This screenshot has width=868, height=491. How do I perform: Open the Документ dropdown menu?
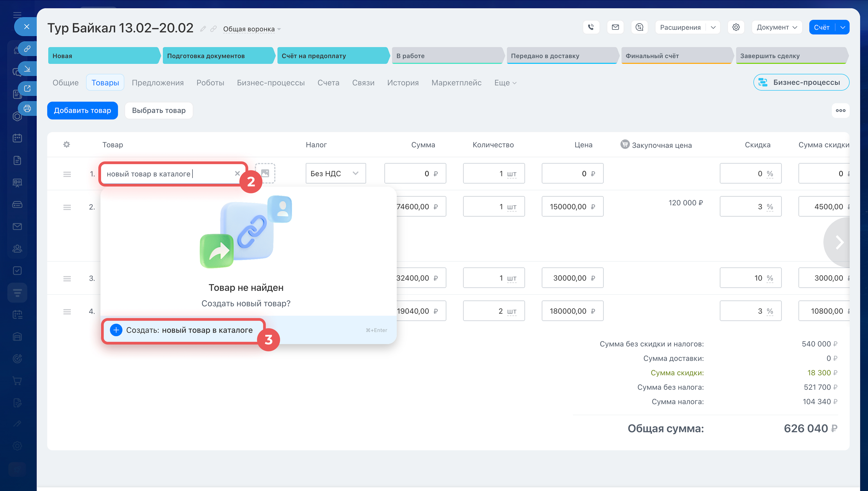coord(776,27)
